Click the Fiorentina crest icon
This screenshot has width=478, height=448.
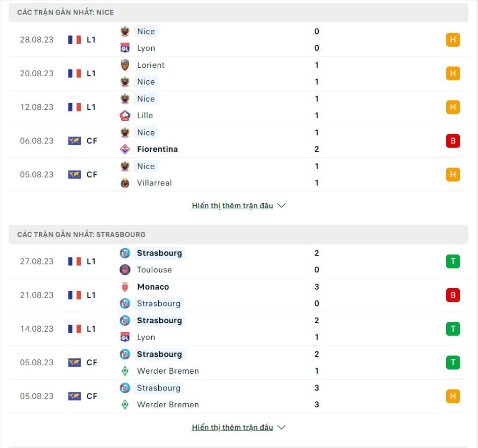point(125,149)
